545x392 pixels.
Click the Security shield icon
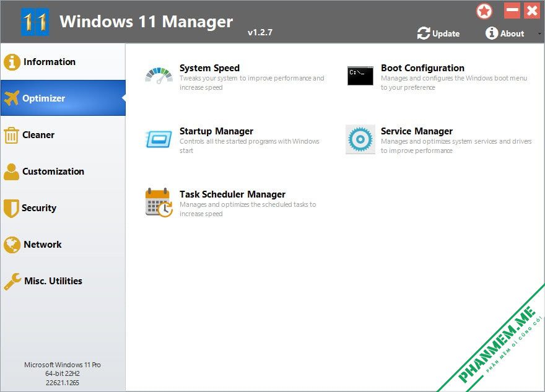[x=11, y=208]
